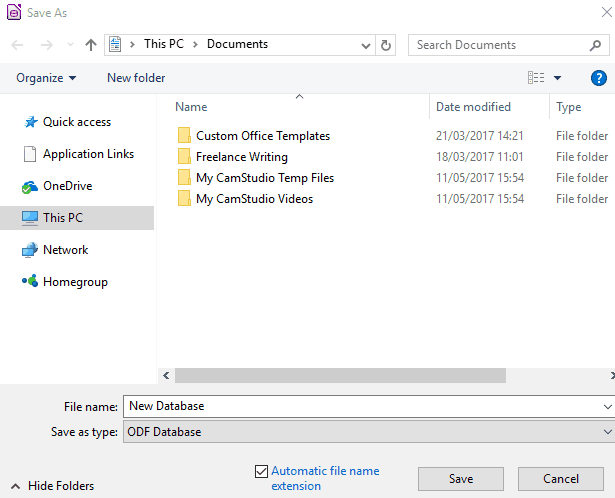Click the Application Links page icon

coord(30,154)
